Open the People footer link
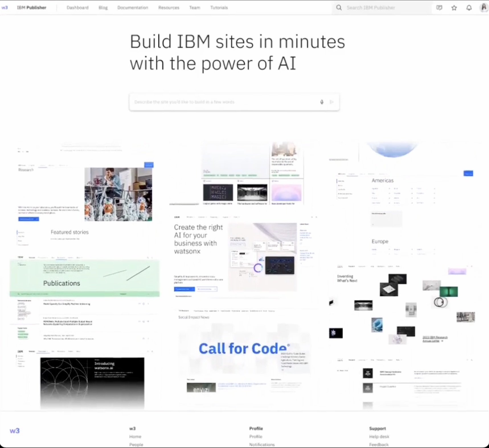Viewport: 489px width, 448px height. coord(136,445)
